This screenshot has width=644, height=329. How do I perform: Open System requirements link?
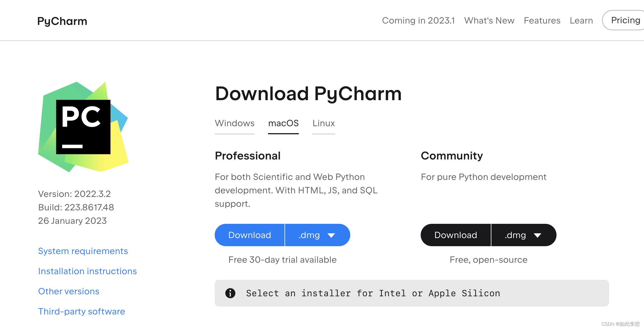[x=83, y=251]
